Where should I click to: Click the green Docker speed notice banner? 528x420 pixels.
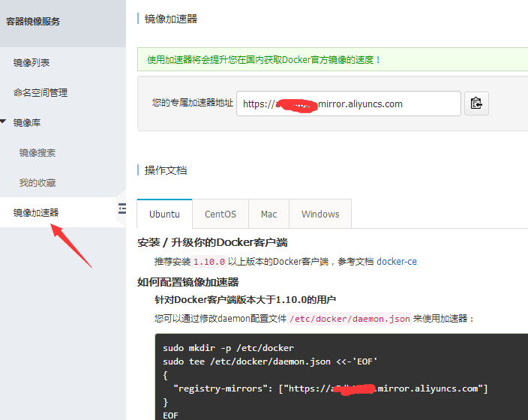tap(332, 59)
